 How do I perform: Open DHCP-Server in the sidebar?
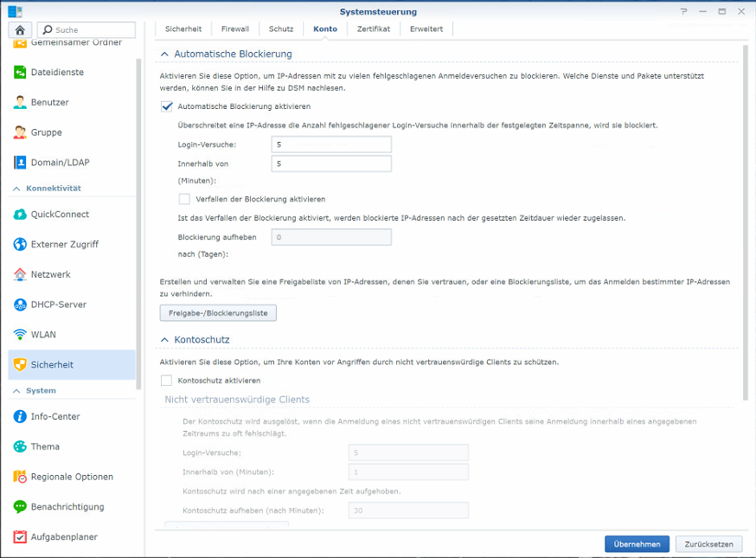coord(58,305)
